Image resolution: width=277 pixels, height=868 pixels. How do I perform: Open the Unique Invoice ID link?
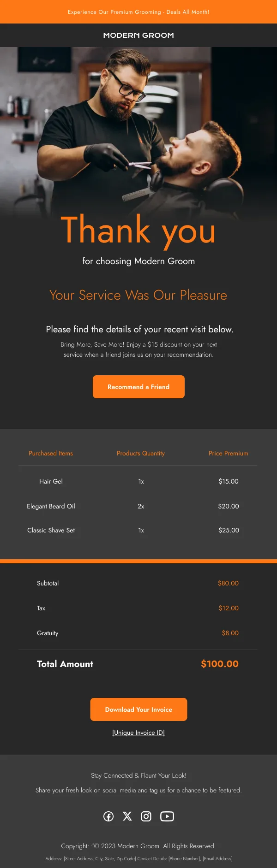(138, 732)
